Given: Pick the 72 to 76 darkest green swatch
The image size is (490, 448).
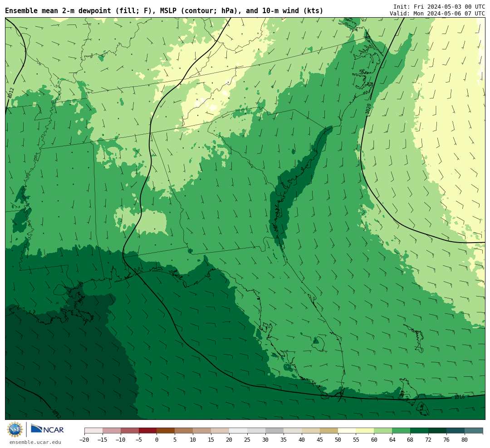Looking at the screenshot, I should point(438,431).
